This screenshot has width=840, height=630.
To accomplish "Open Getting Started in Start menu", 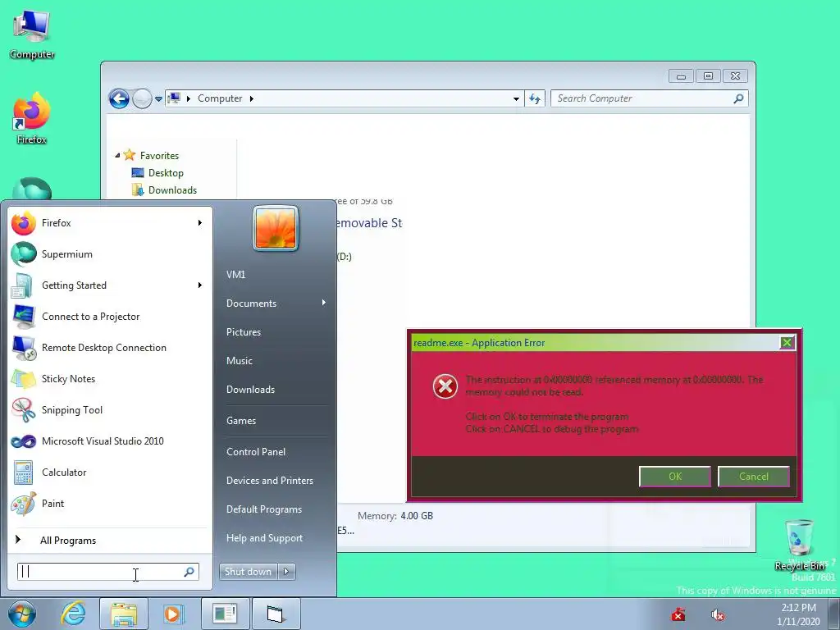I will (x=109, y=285).
